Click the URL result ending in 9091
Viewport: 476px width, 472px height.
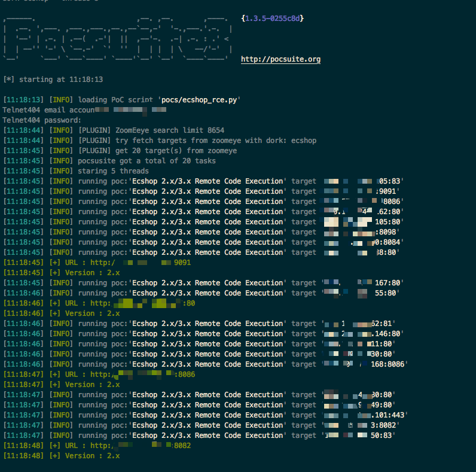click(97, 263)
